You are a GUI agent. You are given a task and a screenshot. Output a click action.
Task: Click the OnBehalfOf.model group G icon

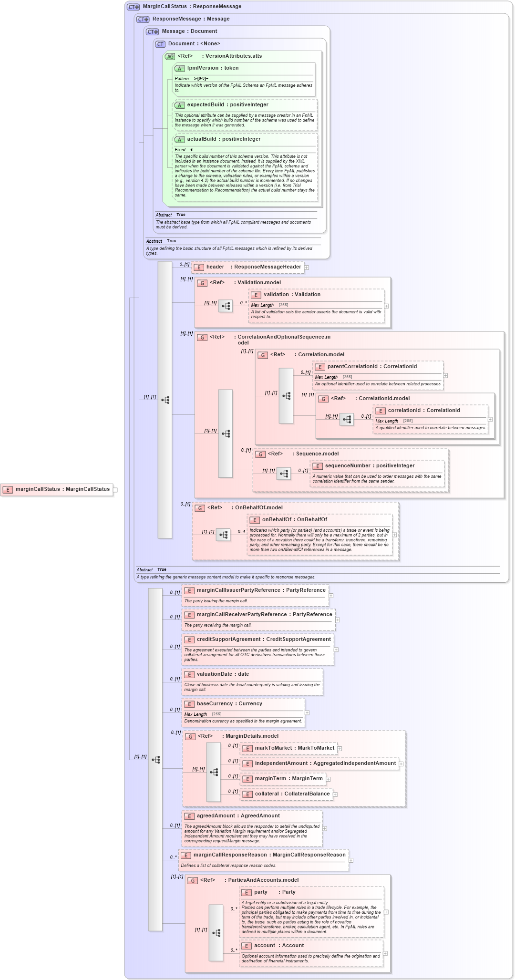click(x=200, y=508)
